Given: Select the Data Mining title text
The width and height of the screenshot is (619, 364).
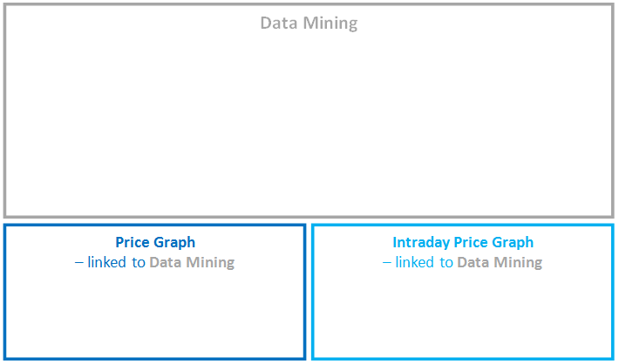Looking at the screenshot, I should 309,24.
